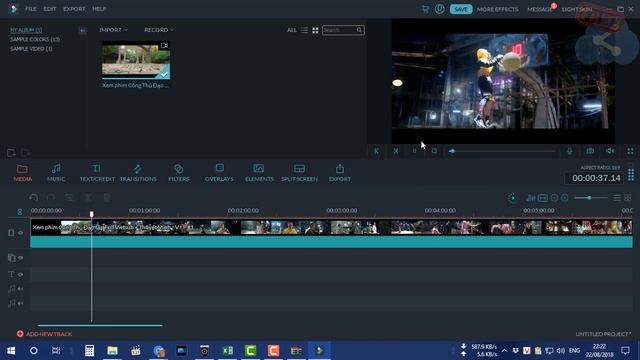640x360 pixels.
Task: Click the media Search field
Action: pyautogui.click(x=343, y=30)
